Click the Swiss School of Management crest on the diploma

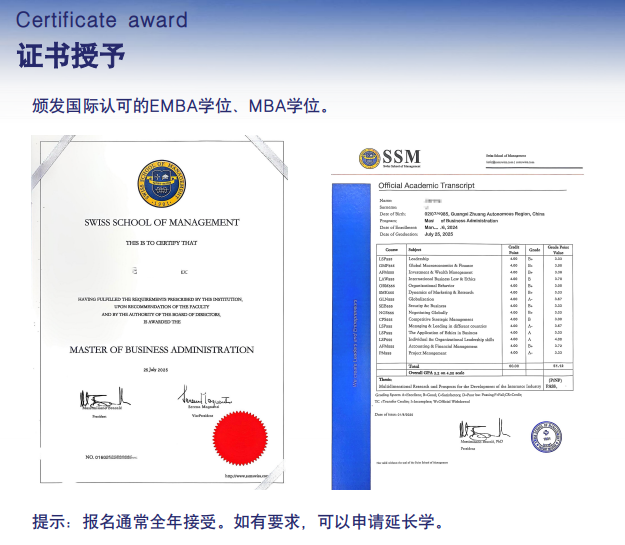161,184
